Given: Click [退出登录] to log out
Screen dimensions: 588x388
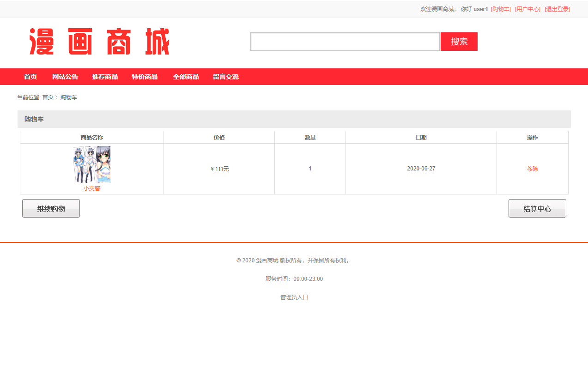Looking at the screenshot, I should tap(557, 9).
